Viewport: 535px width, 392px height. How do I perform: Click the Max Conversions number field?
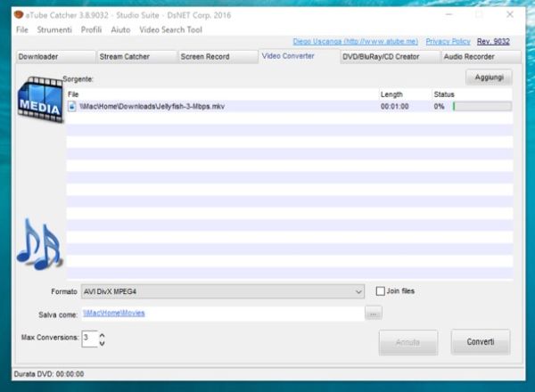tap(87, 339)
